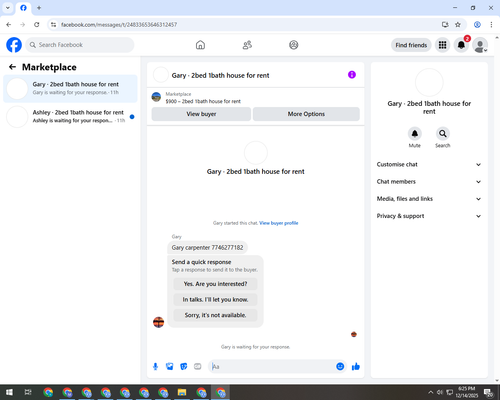Open File Explorer from the taskbar

click(x=182, y=392)
